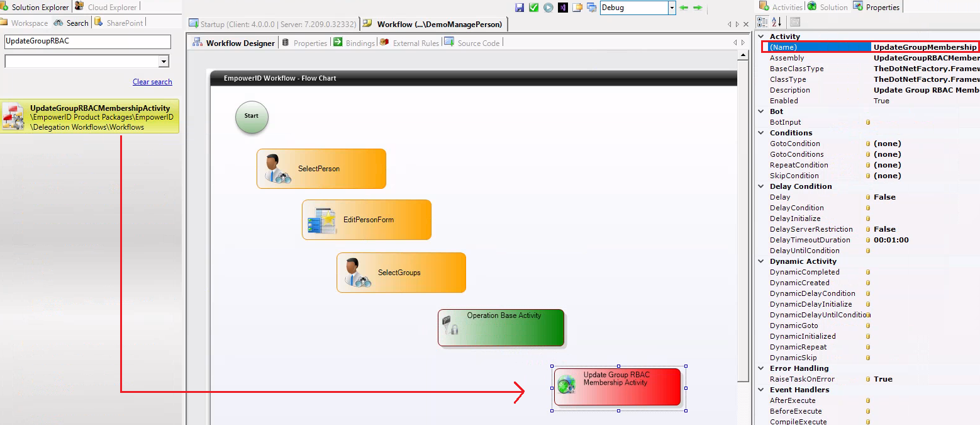The width and height of the screenshot is (980, 425).
Task: Click the Property Pages icon
Action: (795, 22)
